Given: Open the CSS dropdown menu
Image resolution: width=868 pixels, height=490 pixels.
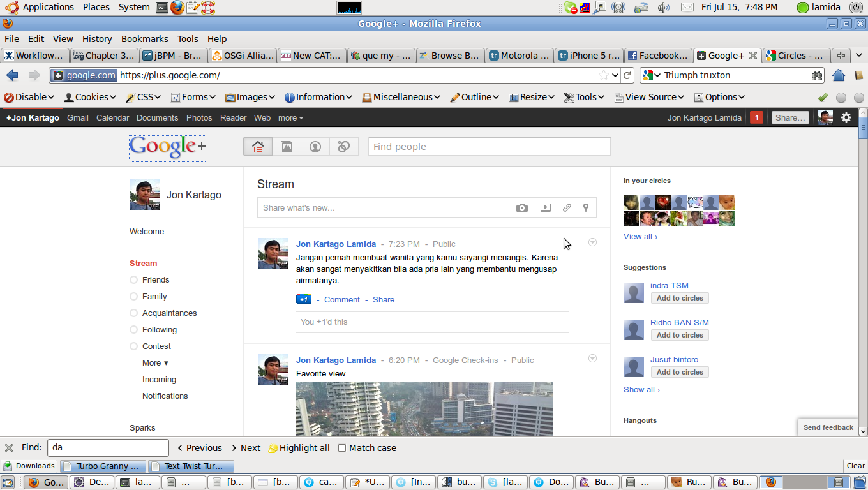Looking at the screenshot, I should [144, 97].
